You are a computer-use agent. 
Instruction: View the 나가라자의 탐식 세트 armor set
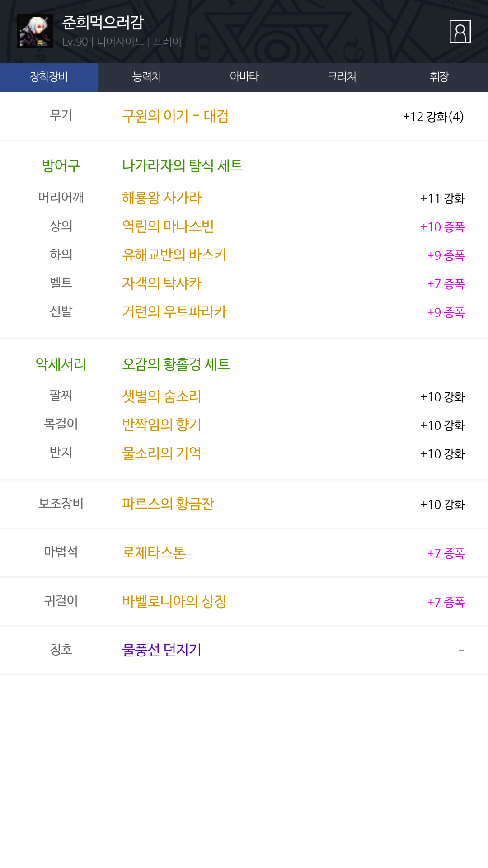[183, 165]
